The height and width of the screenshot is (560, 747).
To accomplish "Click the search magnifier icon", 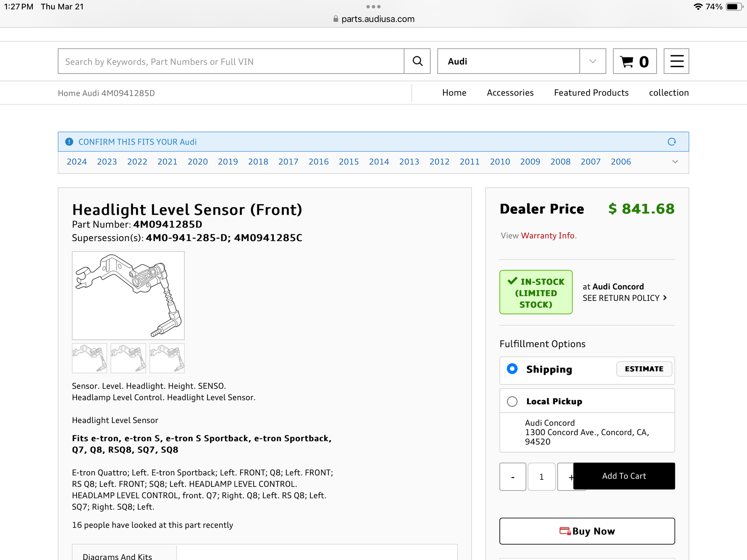I will [x=417, y=61].
